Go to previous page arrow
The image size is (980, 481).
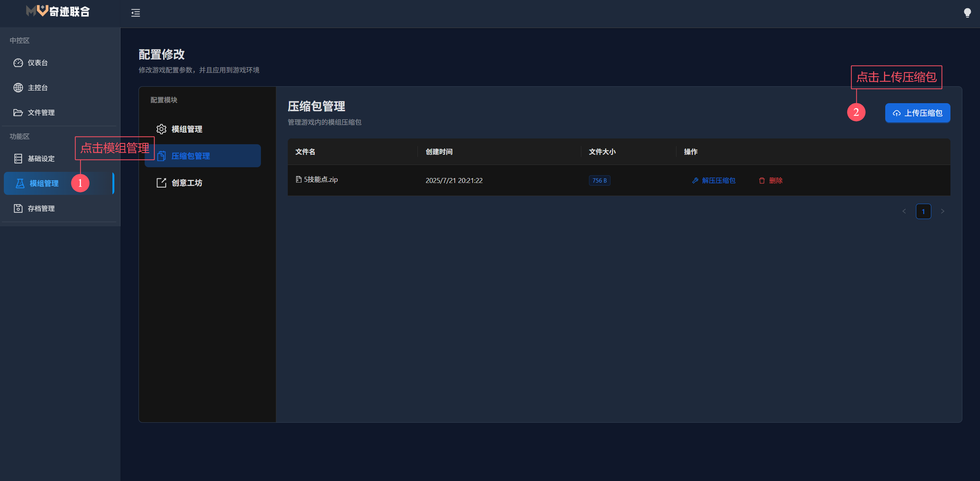point(904,211)
